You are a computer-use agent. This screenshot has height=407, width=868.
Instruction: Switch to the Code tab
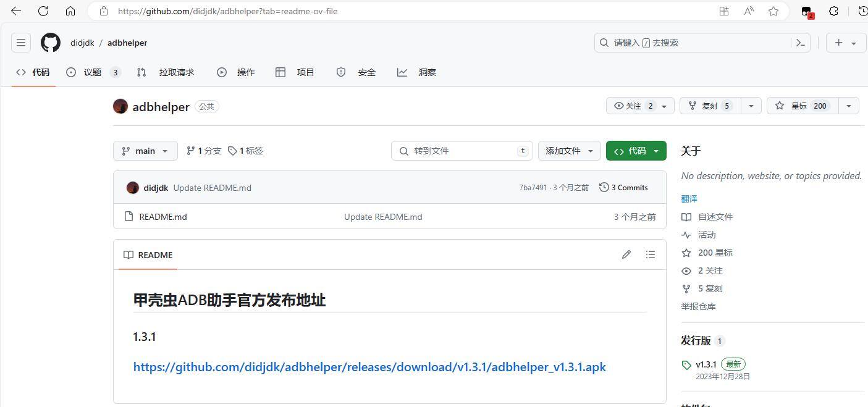coord(33,72)
